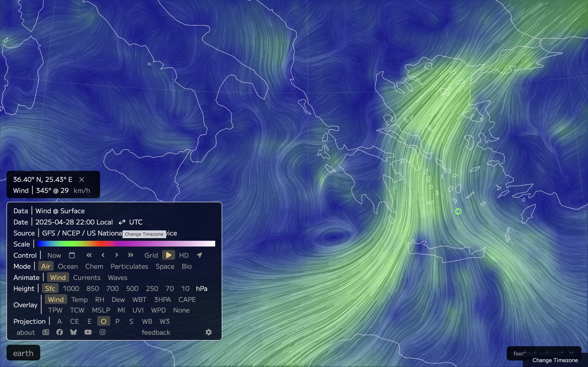Switch timezone to UTC
The image size is (588, 367).
(136, 222)
